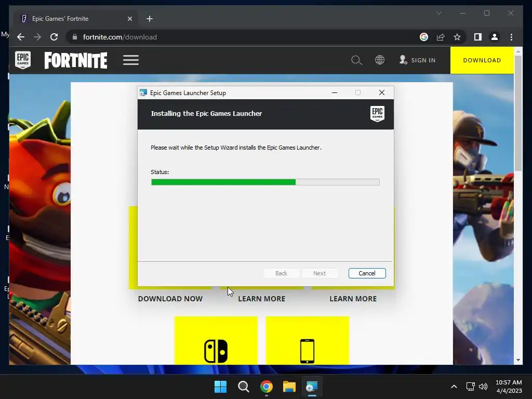Click DOWNLOAD NOW below the first card
Viewport: 532px width, 399px height.
point(170,299)
